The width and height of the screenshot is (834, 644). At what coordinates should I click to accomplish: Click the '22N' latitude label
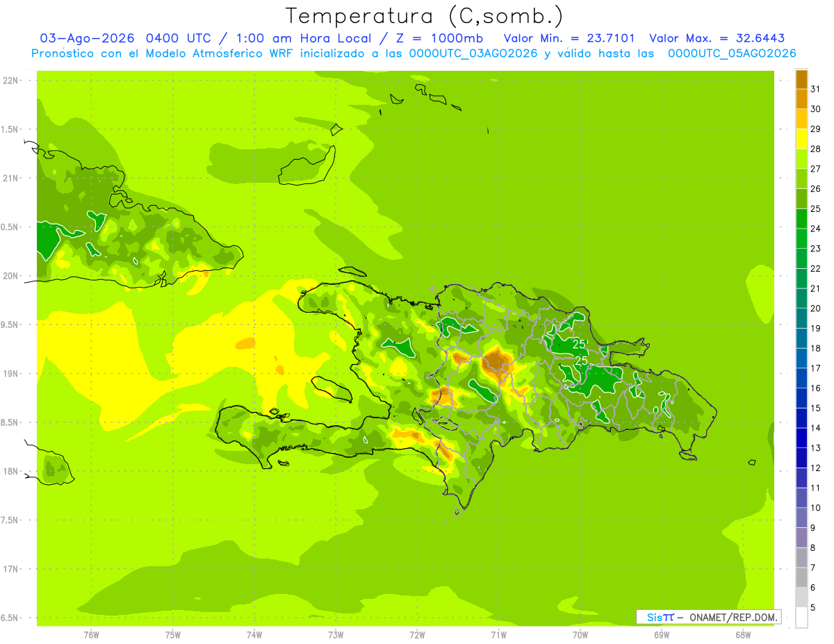point(11,80)
